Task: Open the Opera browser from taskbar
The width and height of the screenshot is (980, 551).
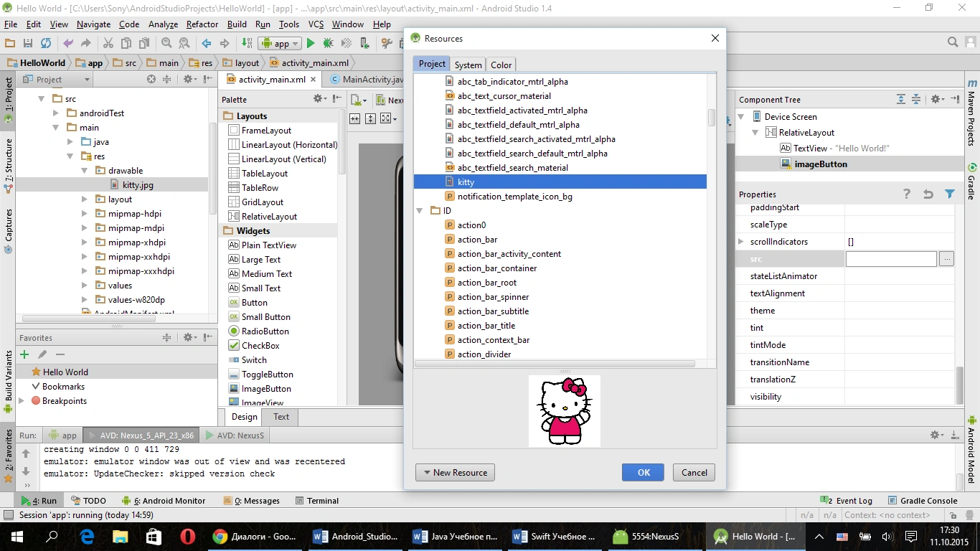Action: pyautogui.click(x=188, y=536)
